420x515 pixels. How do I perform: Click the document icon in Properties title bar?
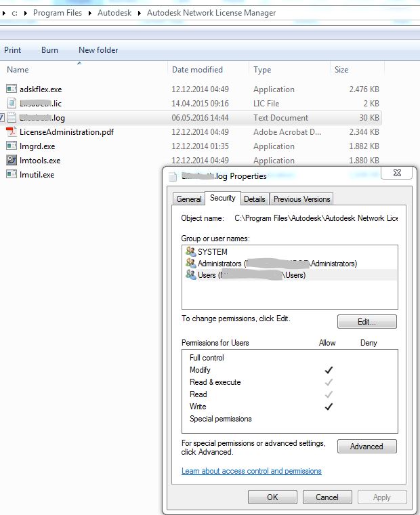tap(173, 176)
